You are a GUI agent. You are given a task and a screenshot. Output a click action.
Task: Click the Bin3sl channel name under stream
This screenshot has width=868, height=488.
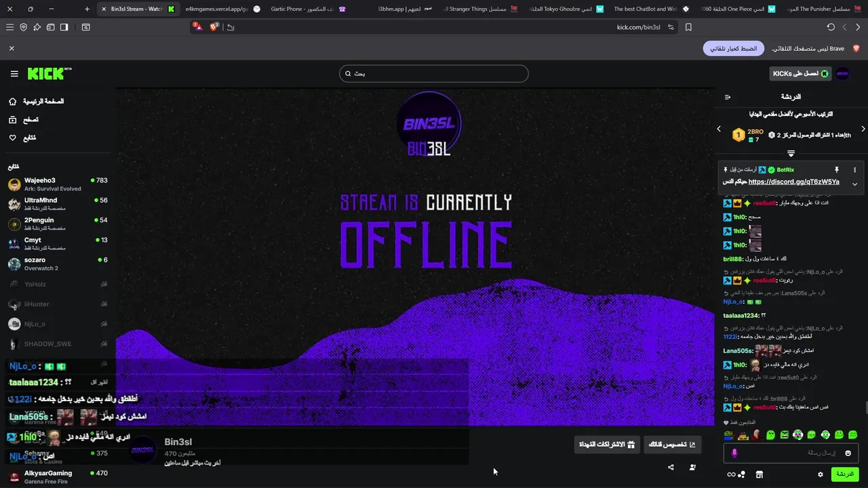(x=178, y=442)
